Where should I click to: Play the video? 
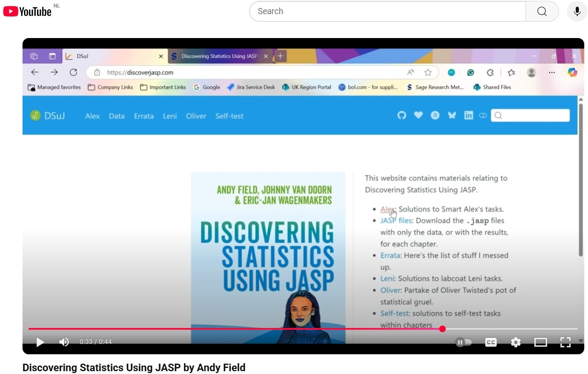[x=40, y=342]
